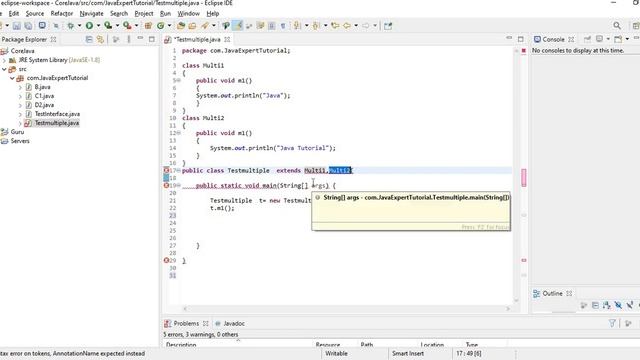Image resolution: width=640 pixels, height=360 pixels.
Task: Open the New Class dropdown arrow
Action: pos(169,26)
